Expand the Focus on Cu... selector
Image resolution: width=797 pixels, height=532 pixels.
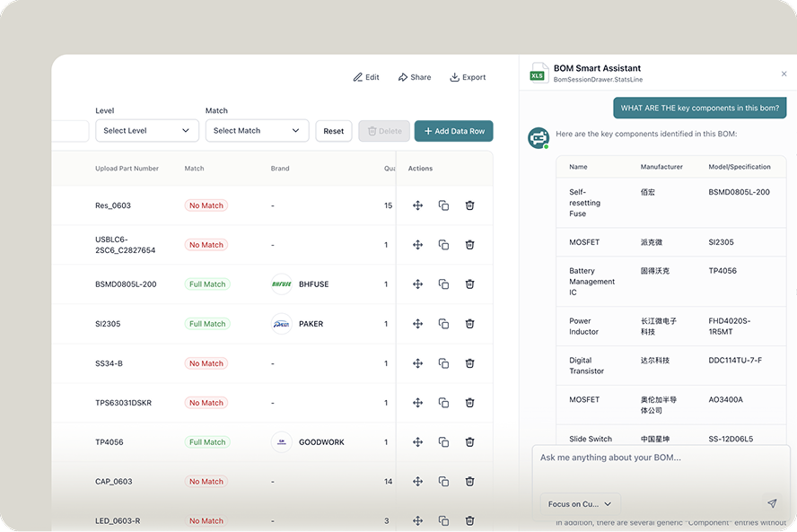[580, 504]
